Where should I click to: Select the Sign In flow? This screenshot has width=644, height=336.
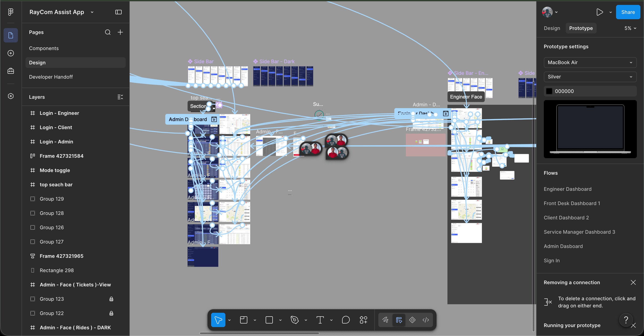tap(551, 260)
